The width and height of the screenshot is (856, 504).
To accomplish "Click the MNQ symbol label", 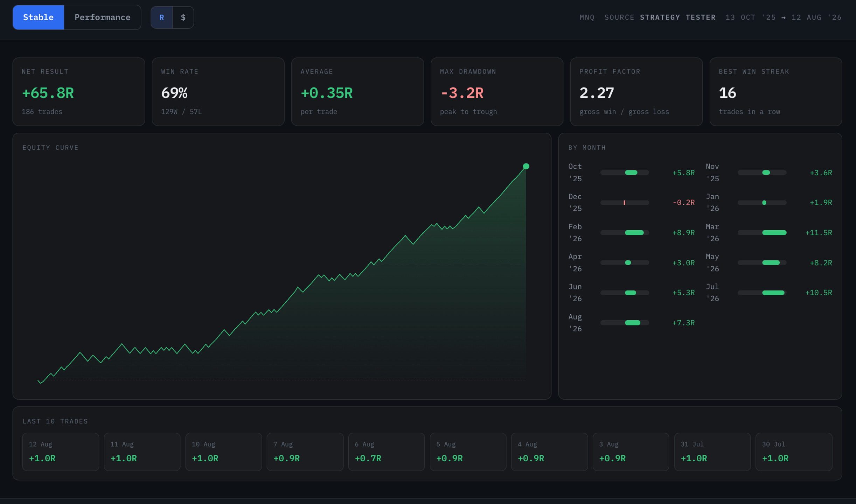I will pos(587,17).
